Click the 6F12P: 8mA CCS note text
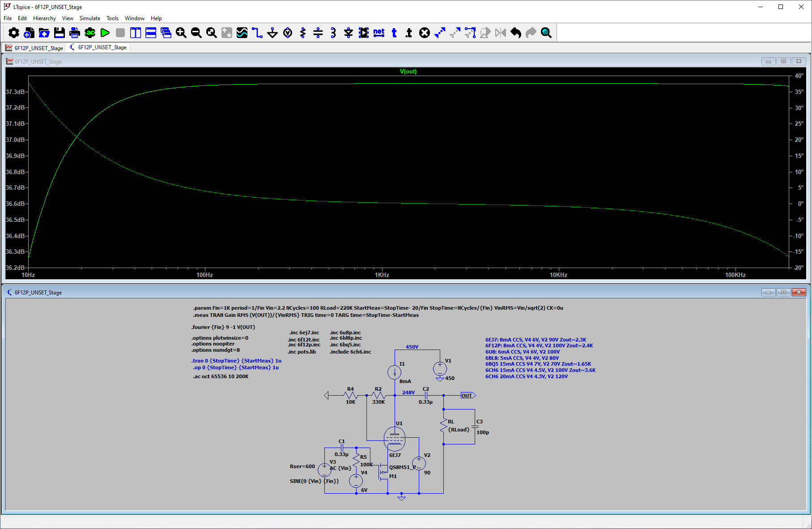This screenshot has height=529, width=812. pos(539,346)
